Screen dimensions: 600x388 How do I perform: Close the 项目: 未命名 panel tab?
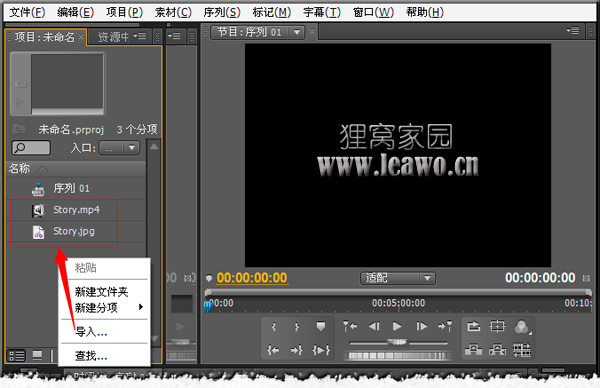point(81,37)
